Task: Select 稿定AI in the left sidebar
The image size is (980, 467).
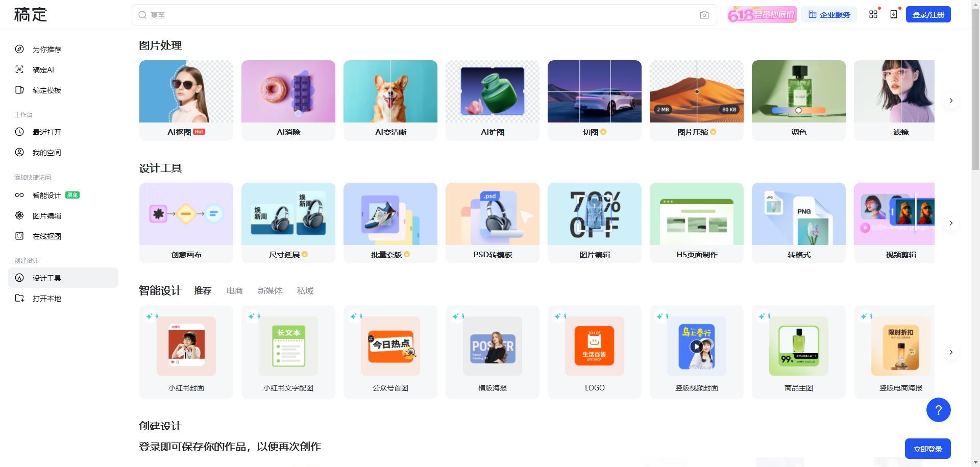Action: (x=43, y=69)
